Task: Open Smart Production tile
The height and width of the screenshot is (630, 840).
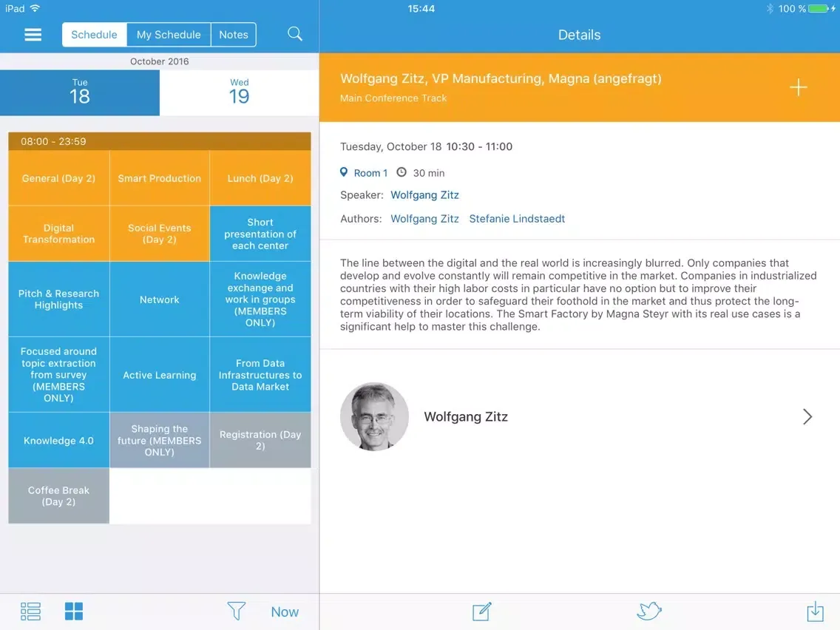Action: click(x=160, y=178)
